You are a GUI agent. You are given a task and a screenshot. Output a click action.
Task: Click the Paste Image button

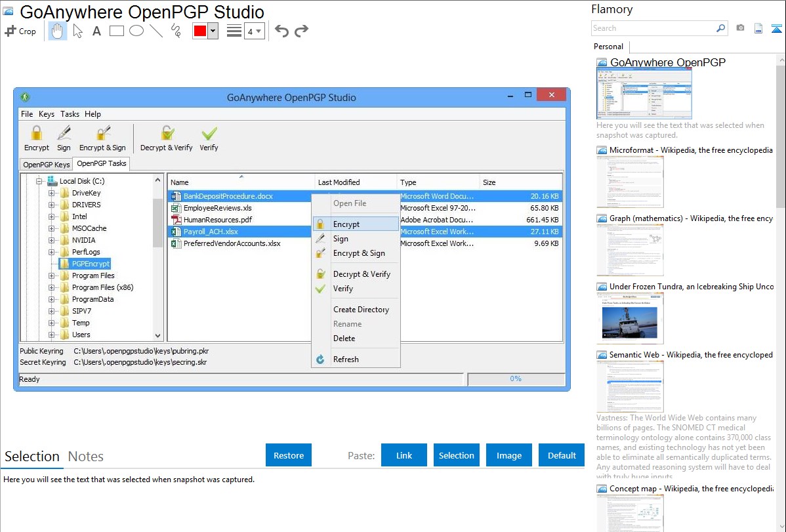pos(508,455)
